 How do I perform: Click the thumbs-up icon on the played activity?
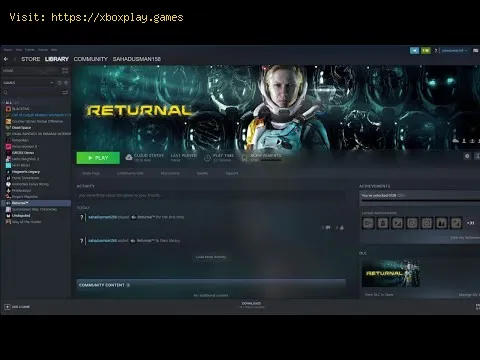342,228
